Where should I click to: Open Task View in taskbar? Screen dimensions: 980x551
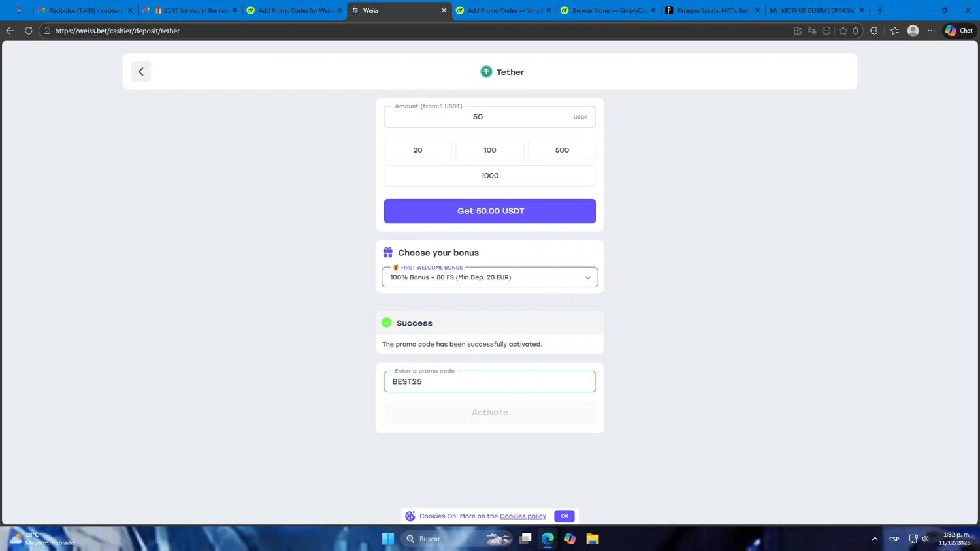tap(525, 539)
